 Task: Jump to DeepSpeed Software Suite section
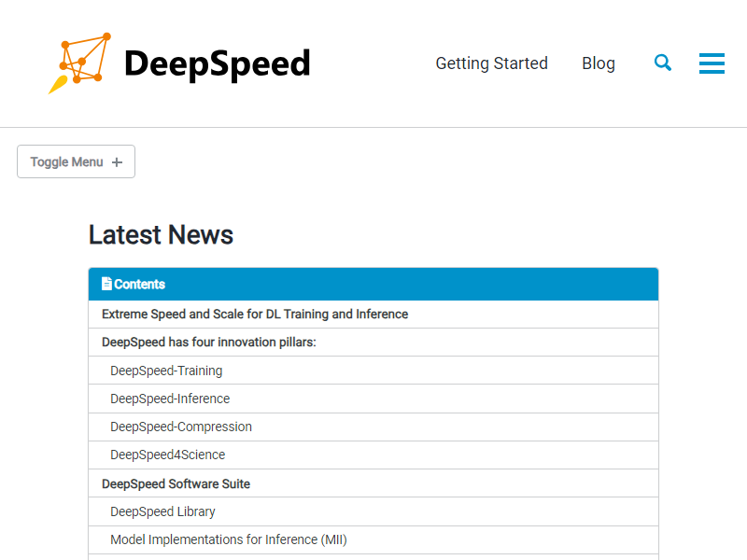click(x=373, y=483)
